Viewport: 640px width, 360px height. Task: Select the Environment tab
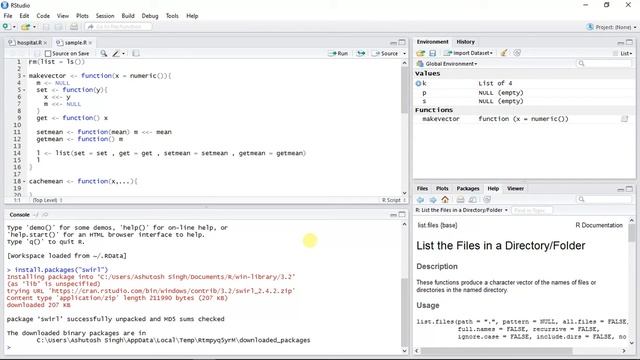click(432, 42)
